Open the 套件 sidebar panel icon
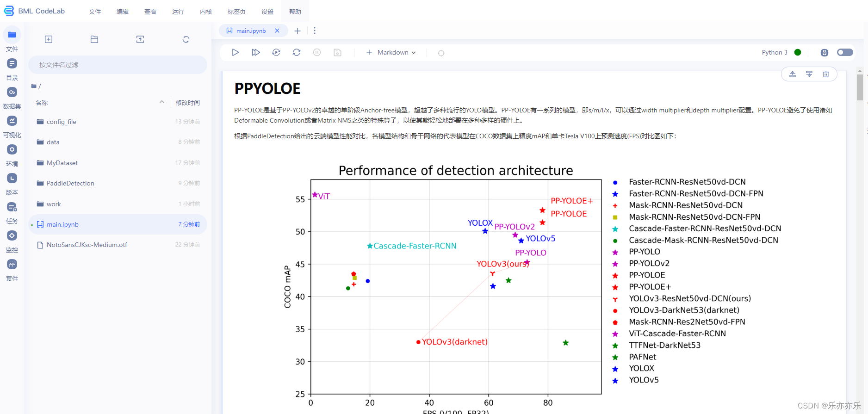The width and height of the screenshot is (868, 414). click(12, 264)
